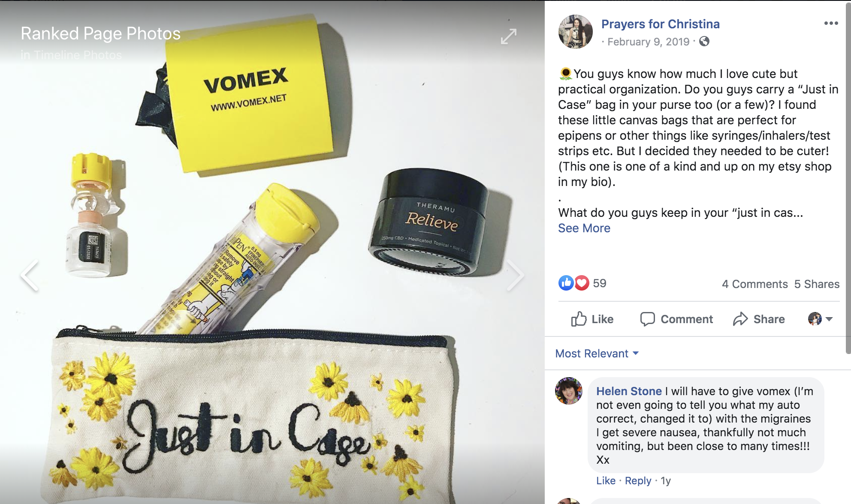The image size is (851, 504).
Task: Click the right panel scrollbar
Action: [848, 180]
